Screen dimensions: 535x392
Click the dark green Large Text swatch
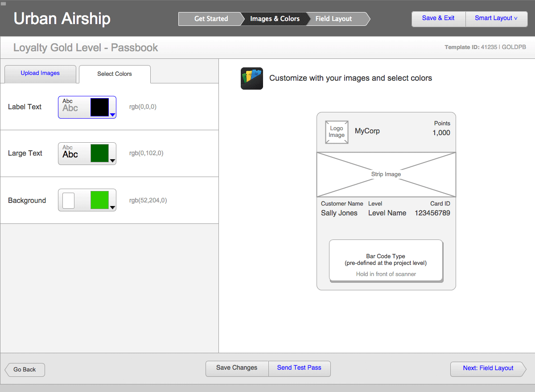[99, 153]
